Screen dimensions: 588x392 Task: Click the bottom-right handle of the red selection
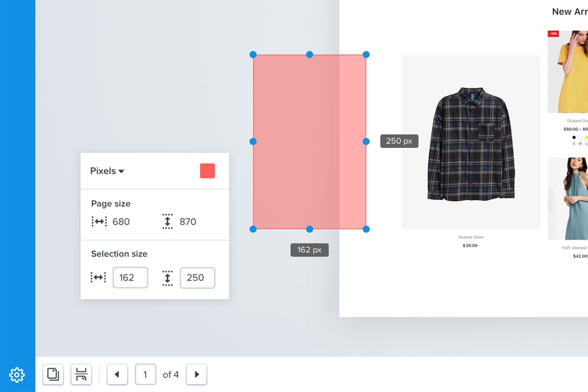point(366,229)
